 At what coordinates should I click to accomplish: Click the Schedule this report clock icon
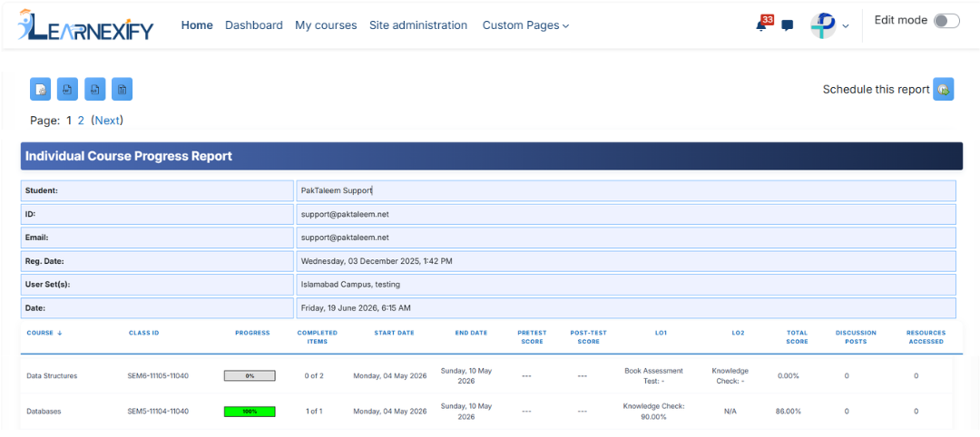coord(944,89)
